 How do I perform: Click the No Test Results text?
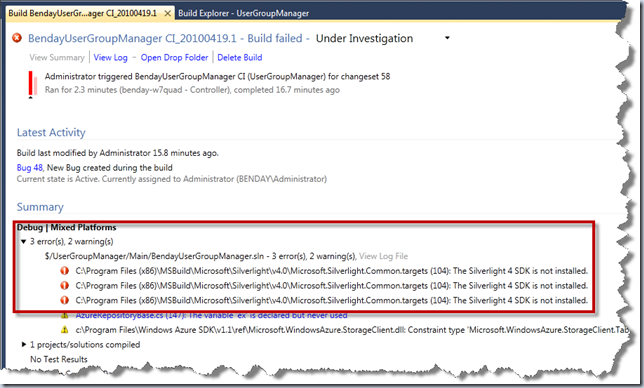point(59,359)
